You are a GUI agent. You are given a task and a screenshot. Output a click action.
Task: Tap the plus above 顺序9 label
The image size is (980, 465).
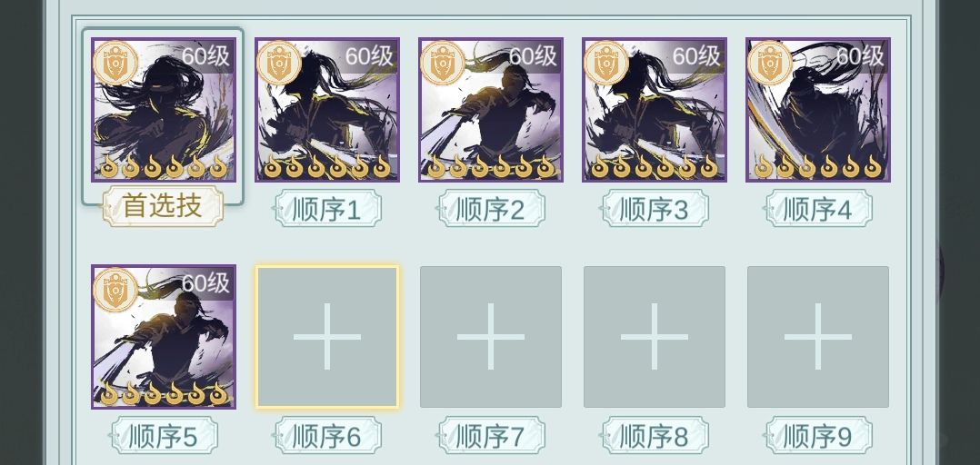(818, 337)
